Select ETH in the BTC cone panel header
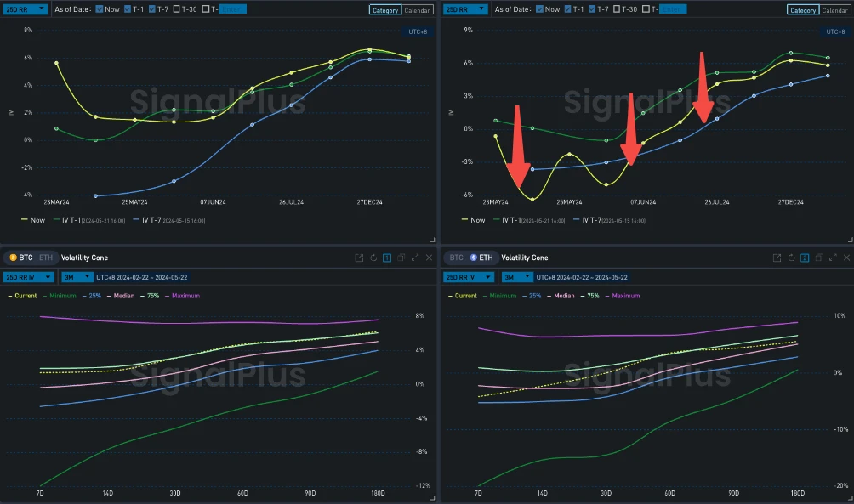Image resolution: width=854 pixels, height=504 pixels. [46, 257]
